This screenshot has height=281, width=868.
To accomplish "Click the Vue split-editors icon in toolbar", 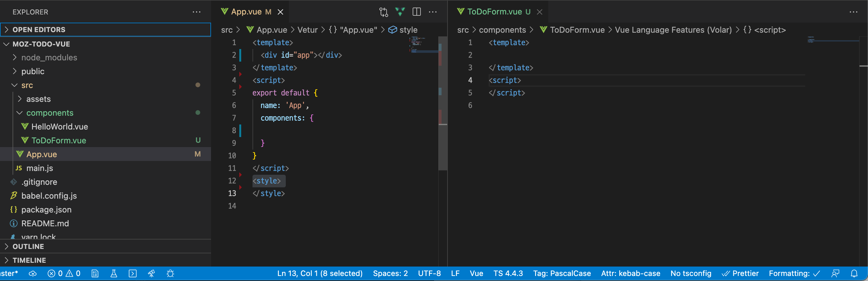I will point(400,12).
